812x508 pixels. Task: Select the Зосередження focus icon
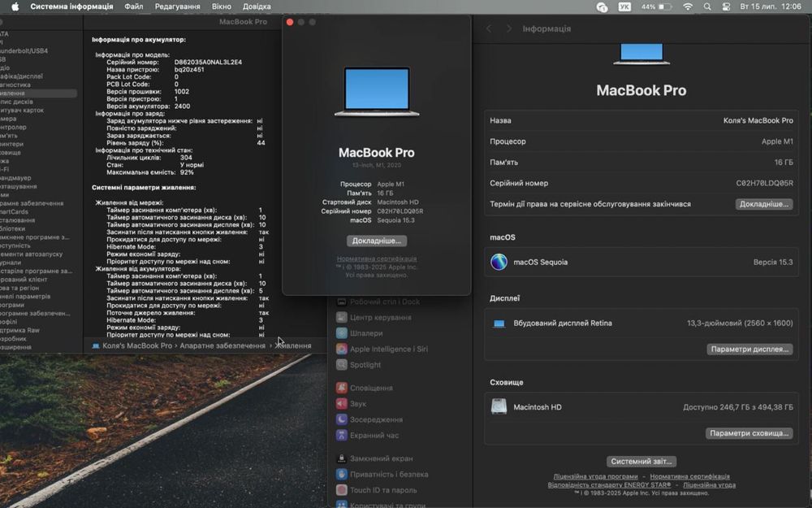(341, 419)
